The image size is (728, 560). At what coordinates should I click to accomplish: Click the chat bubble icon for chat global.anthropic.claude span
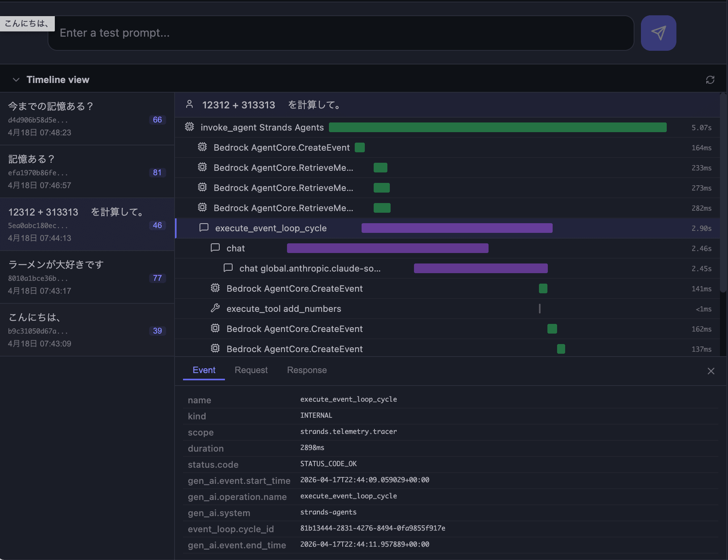pyautogui.click(x=228, y=268)
